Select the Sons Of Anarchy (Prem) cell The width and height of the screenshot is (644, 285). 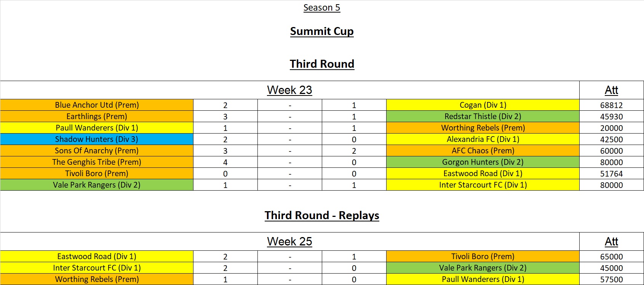(x=97, y=151)
